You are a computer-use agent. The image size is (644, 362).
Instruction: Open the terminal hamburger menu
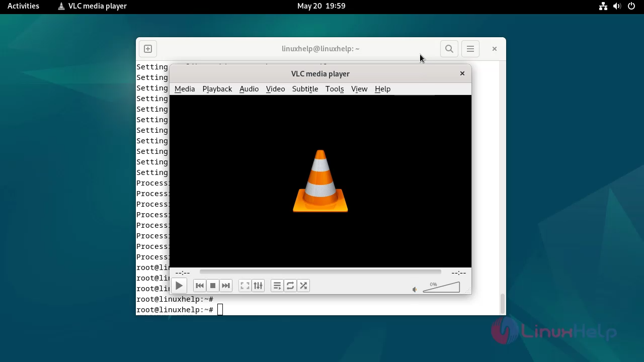pyautogui.click(x=470, y=49)
